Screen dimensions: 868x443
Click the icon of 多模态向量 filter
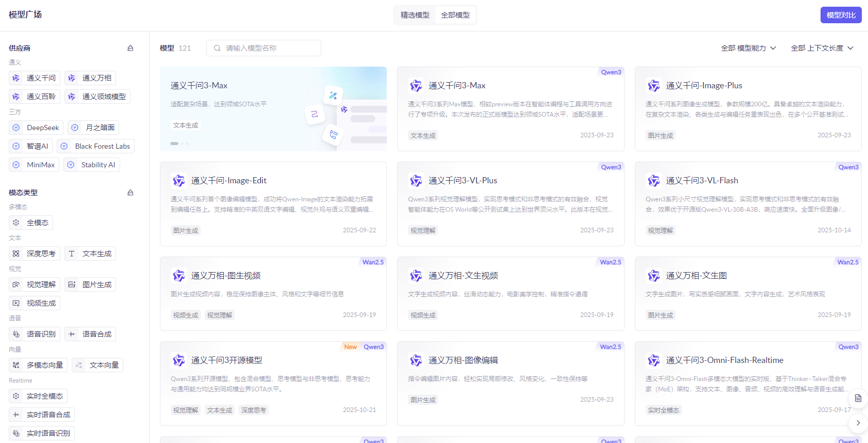coord(16,365)
